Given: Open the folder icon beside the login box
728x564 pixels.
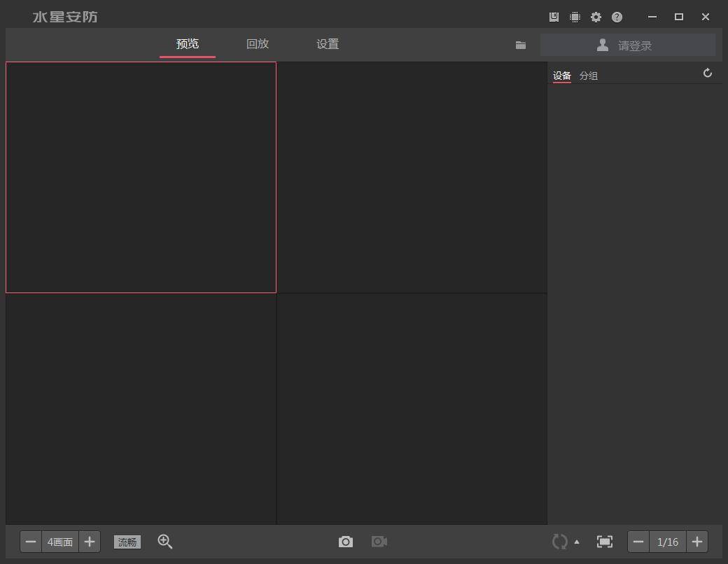Looking at the screenshot, I should tap(521, 45).
